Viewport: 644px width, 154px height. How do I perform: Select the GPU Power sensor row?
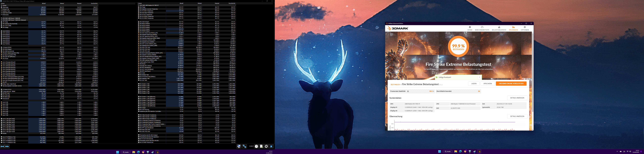[187, 64]
